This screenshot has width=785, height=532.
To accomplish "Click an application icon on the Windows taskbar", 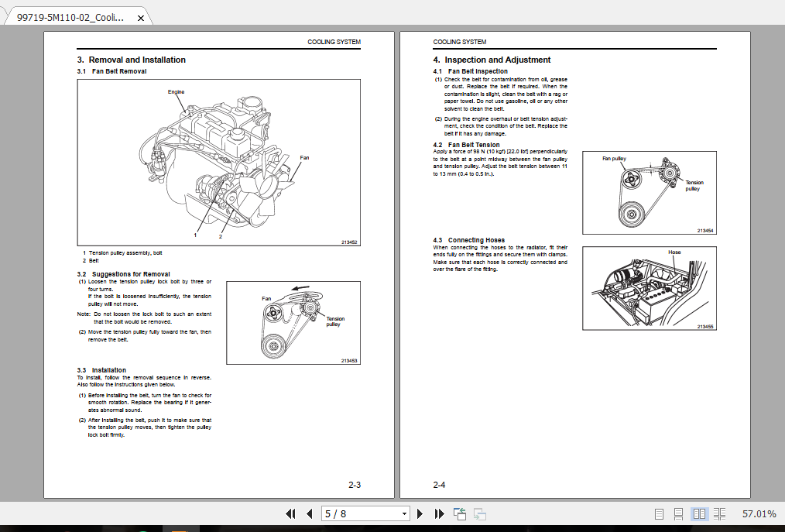I will point(178,530).
